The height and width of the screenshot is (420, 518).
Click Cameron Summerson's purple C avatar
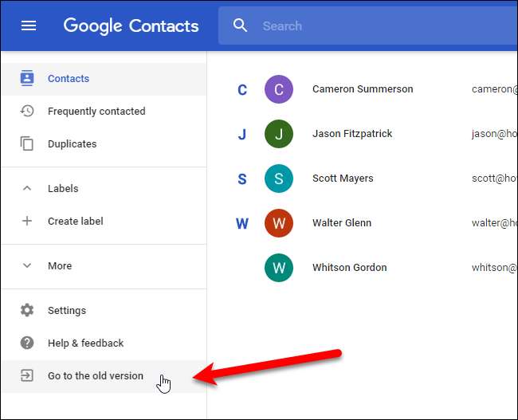coord(279,89)
